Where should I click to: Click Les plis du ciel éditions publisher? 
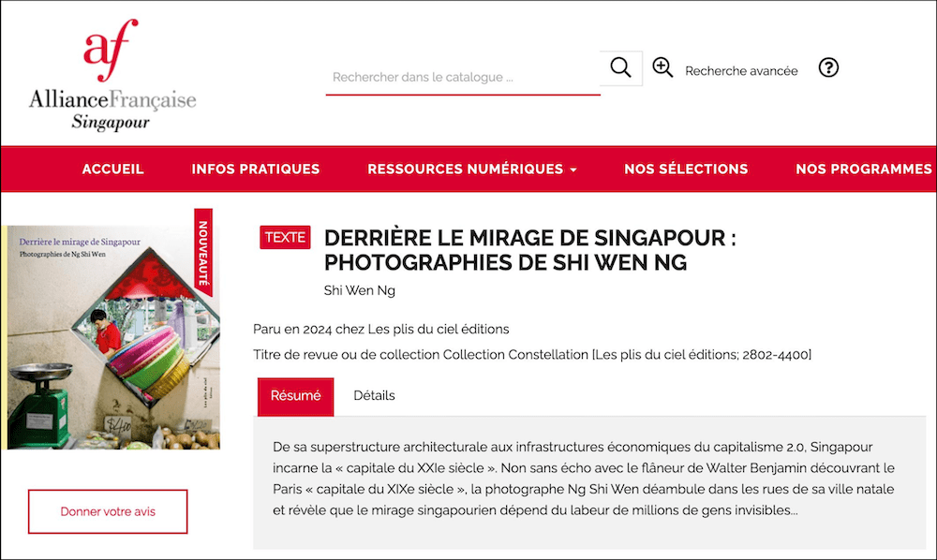(438, 329)
